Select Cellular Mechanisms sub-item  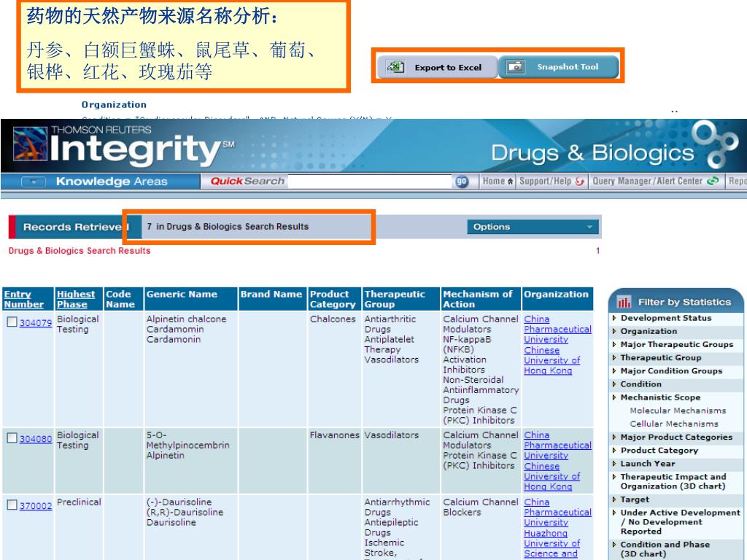click(x=673, y=424)
